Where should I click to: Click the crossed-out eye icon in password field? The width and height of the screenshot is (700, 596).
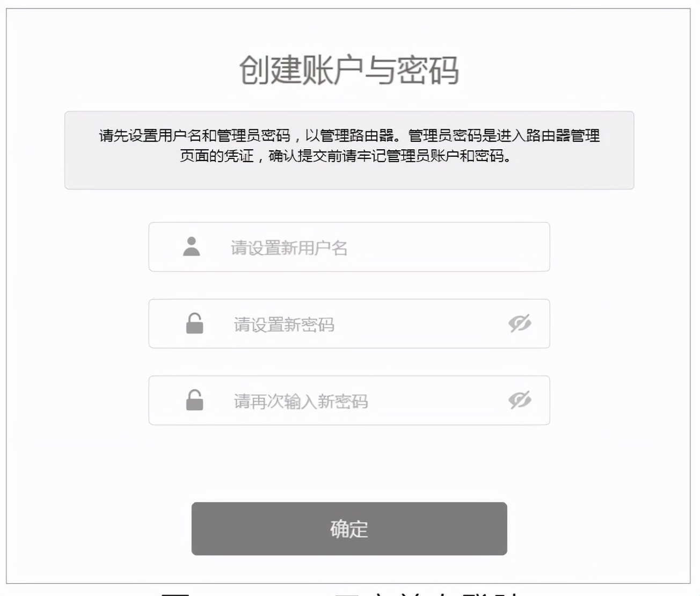pos(519,324)
